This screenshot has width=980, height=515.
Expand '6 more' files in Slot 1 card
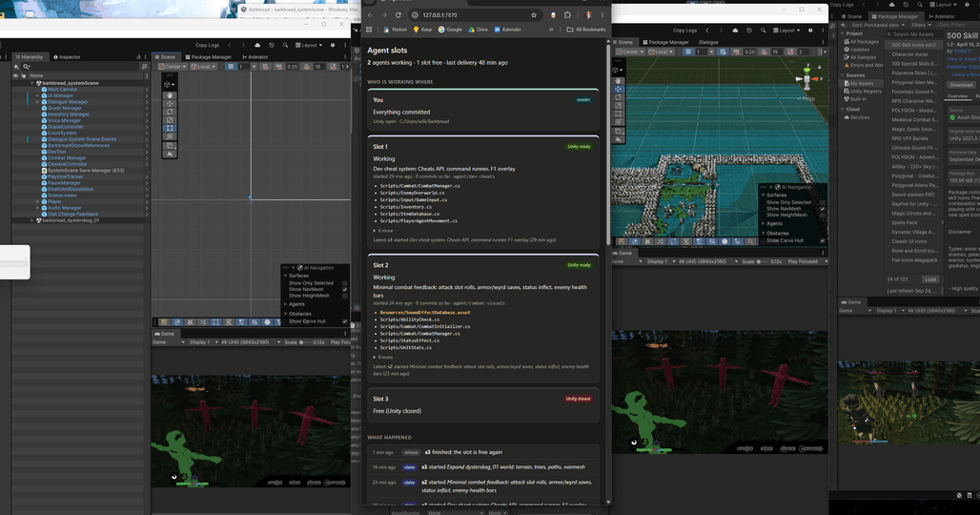pos(384,231)
